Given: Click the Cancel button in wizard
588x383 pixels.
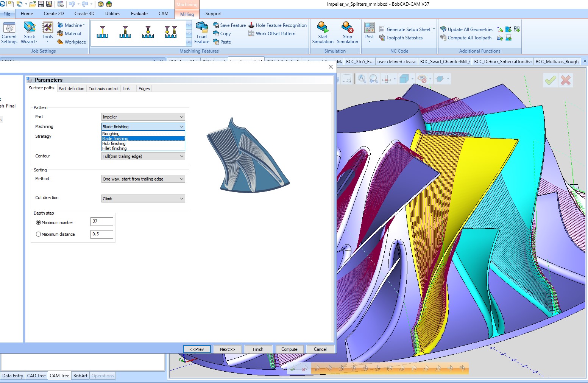Looking at the screenshot, I should click(x=320, y=349).
